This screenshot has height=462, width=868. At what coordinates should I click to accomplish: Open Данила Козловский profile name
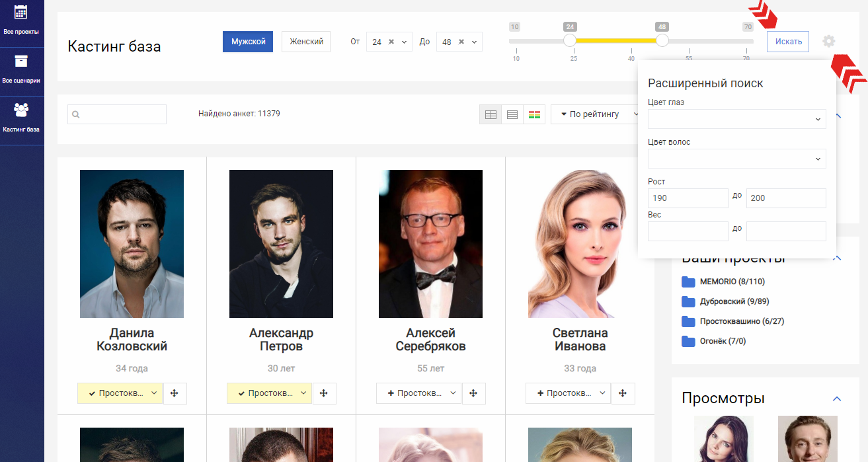click(132, 340)
